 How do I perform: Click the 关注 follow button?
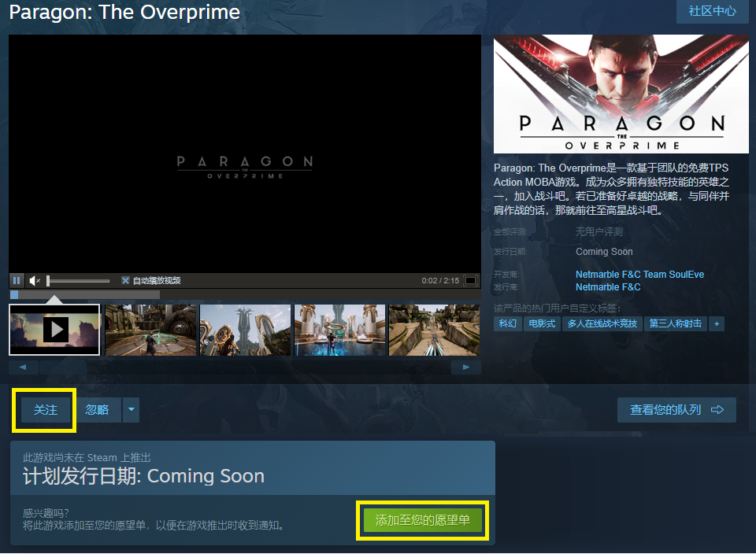point(46,410)
